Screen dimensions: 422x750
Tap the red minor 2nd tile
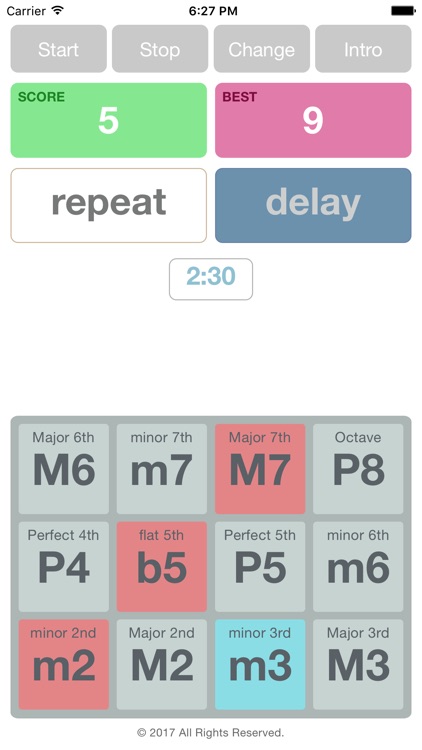click(64, 664)
